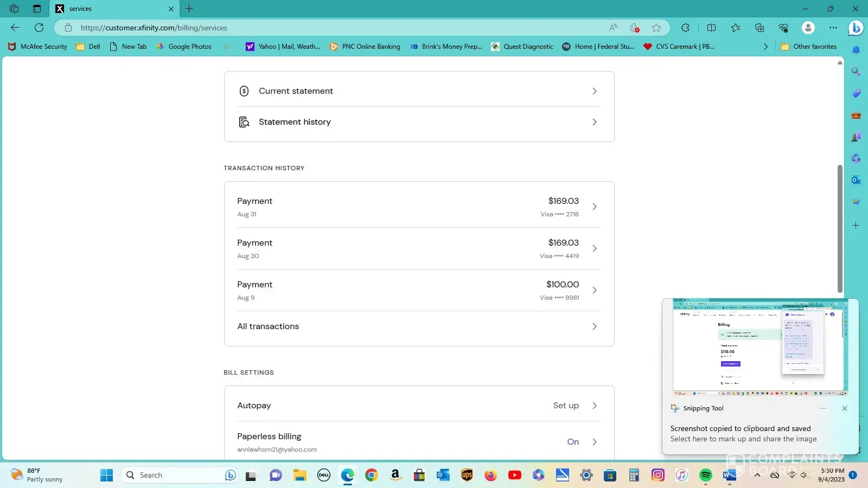868x488 pixels.
Task: Open the Current statement link
Action: 296,91
